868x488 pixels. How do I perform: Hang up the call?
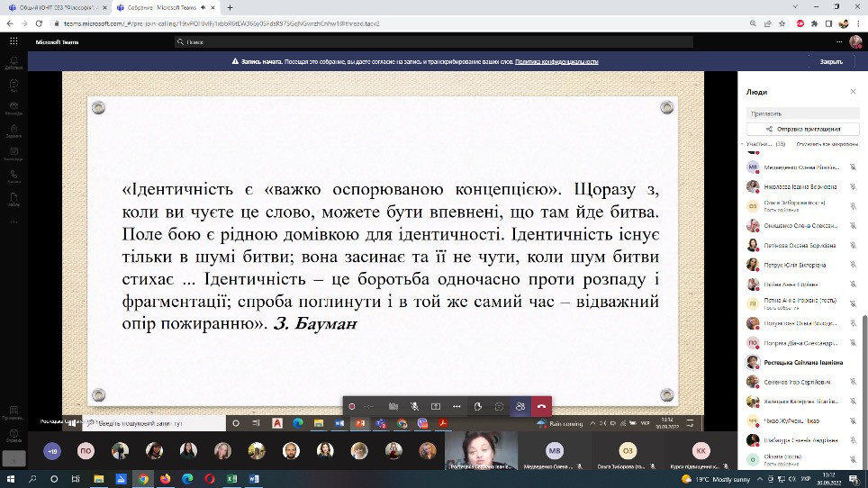pos(541,406)
